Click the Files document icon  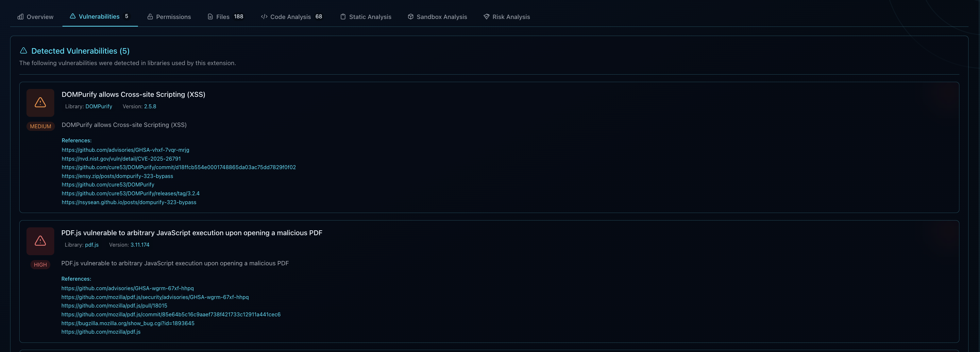click(210, 17)
